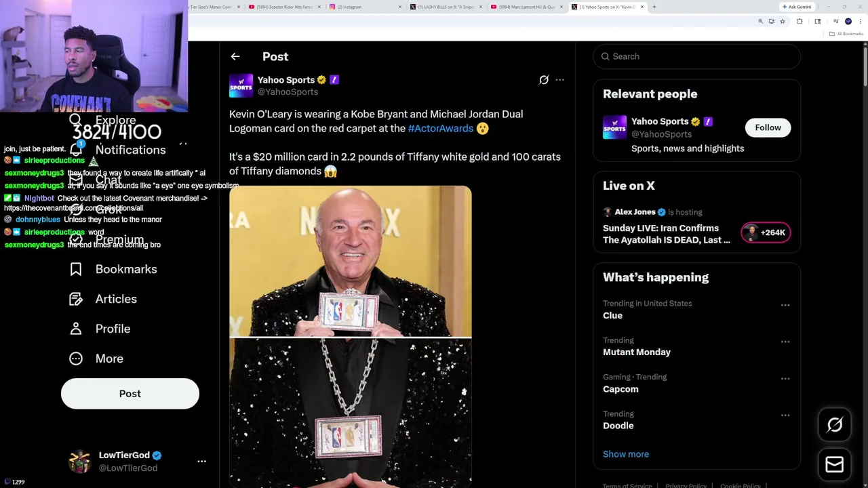Open options for the Capcom trend

coord(785,378)
